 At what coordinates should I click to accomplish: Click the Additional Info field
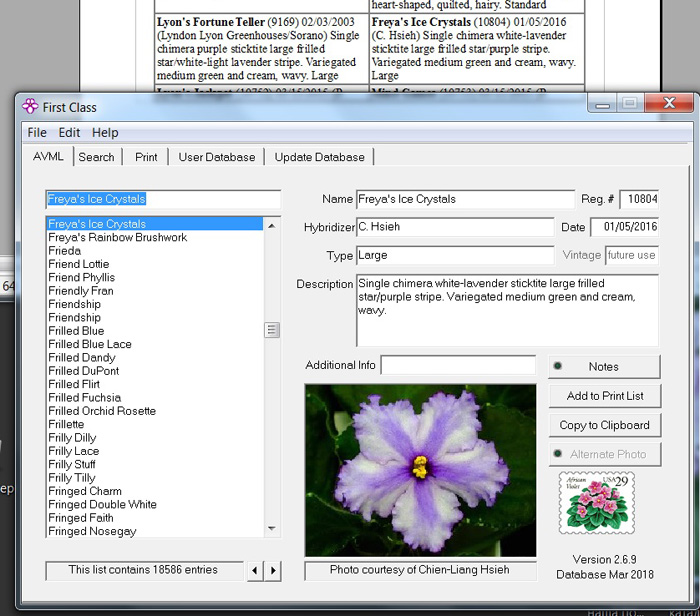[458, 365]
